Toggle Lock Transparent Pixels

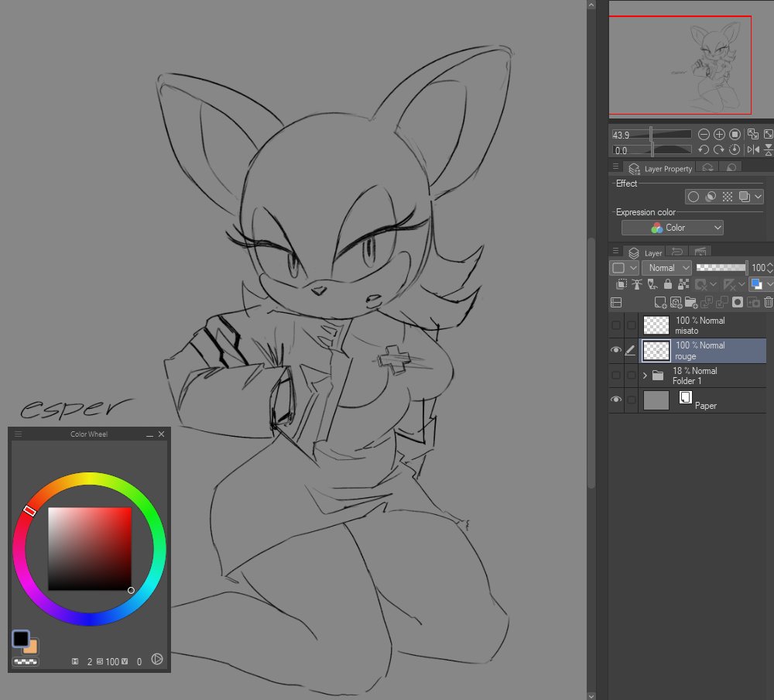[x=683, y=284]
